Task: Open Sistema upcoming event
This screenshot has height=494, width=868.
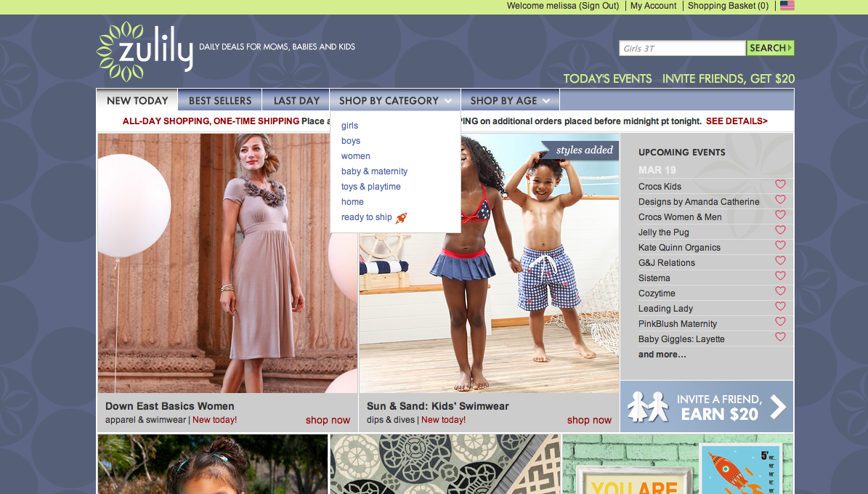Action: tap(654, 278)
